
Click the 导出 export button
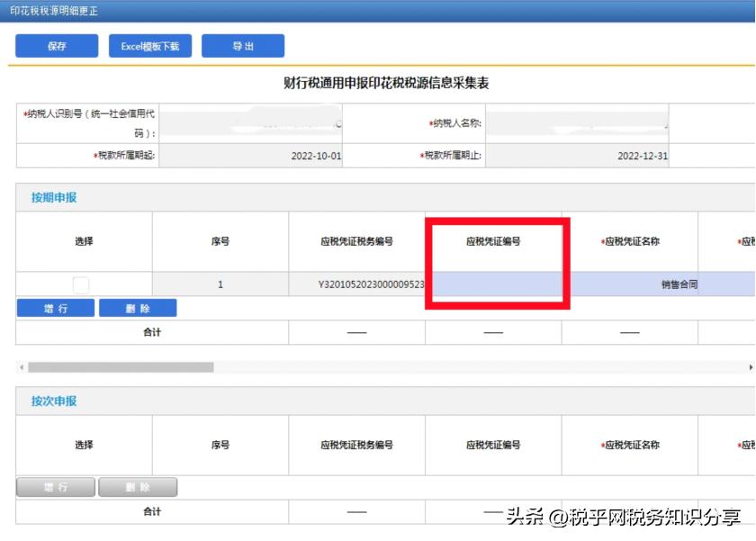[x=244, y=46]
